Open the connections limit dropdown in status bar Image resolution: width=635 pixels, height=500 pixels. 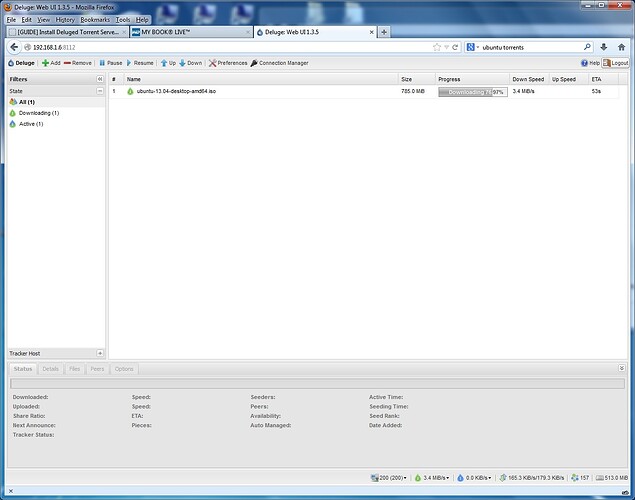[x=389, y=478]
